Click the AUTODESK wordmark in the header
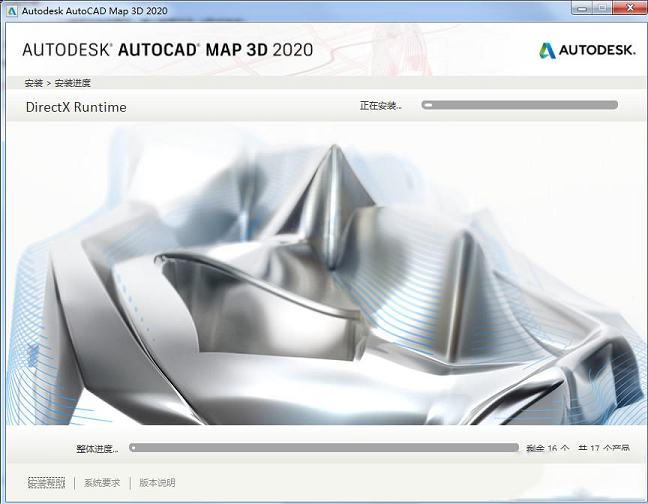648x504 pixels. (x=597, y=51)
